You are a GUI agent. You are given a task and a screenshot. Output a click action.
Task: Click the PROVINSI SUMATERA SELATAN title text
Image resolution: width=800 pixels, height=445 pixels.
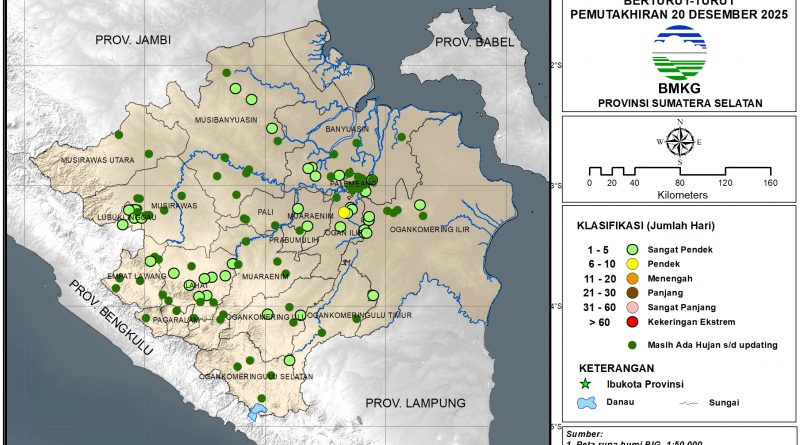pyautogui.click(x=679, y=103)
